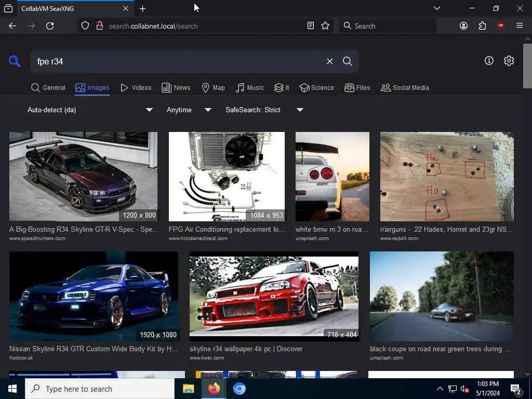Open File Explorer from the taskbar

coord(188,389)
